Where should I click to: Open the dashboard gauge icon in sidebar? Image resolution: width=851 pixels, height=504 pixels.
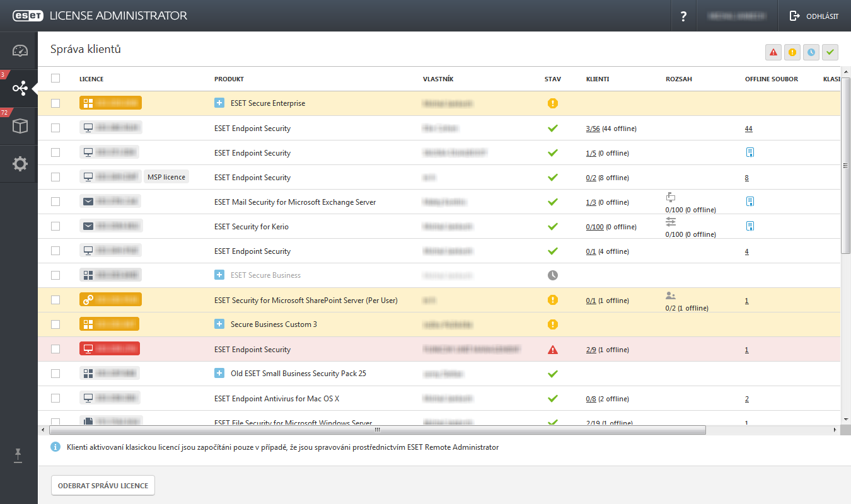point(20,51)
